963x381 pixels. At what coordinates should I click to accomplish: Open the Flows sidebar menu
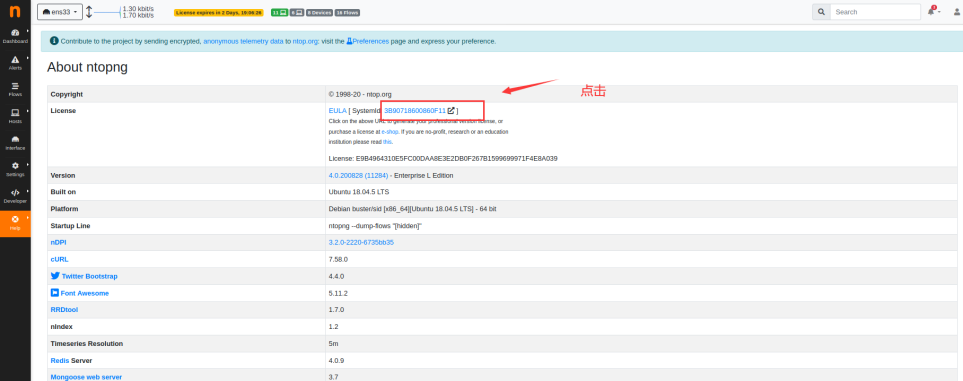click(x=15, y=90)
